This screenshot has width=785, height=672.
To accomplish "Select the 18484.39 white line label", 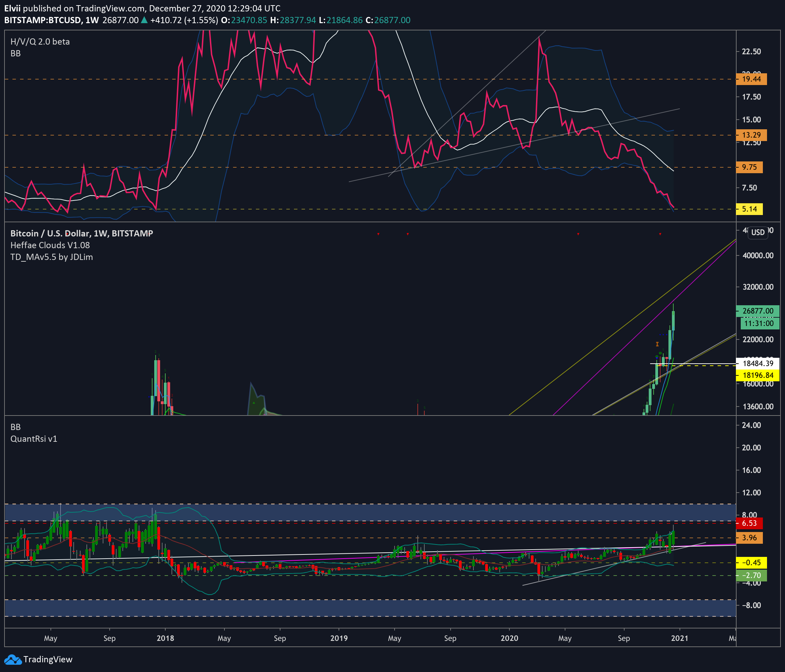I will point(757,364).
